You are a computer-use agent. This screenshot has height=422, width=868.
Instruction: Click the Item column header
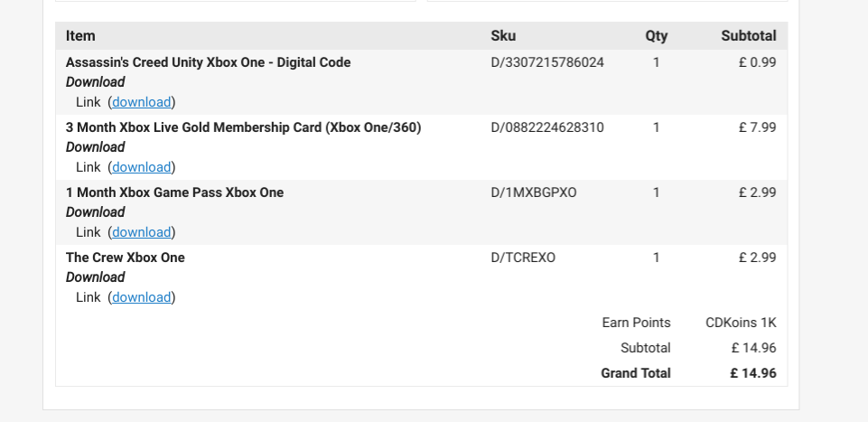point(80,36)
